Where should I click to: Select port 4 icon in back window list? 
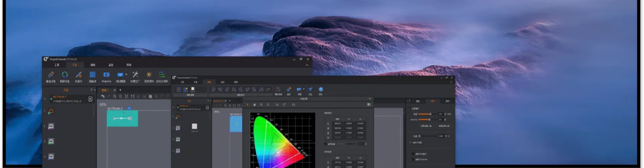(51, 156)
